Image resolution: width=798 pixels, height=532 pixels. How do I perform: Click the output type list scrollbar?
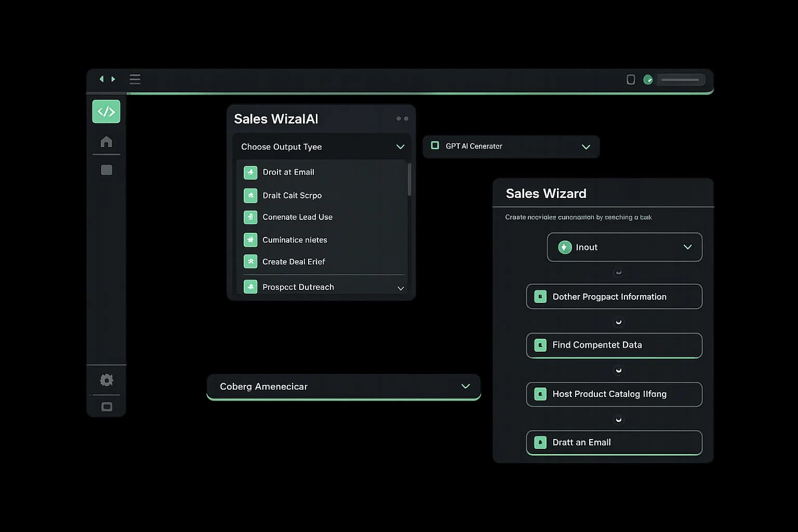[409, 179]
